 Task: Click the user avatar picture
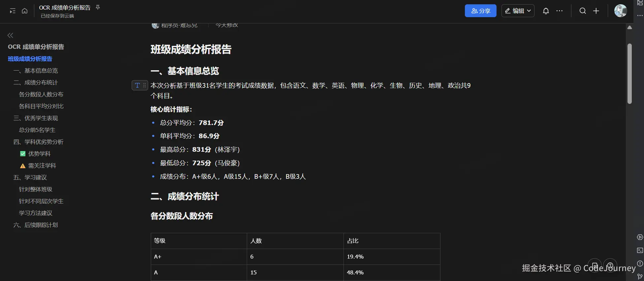pos(620,11)
